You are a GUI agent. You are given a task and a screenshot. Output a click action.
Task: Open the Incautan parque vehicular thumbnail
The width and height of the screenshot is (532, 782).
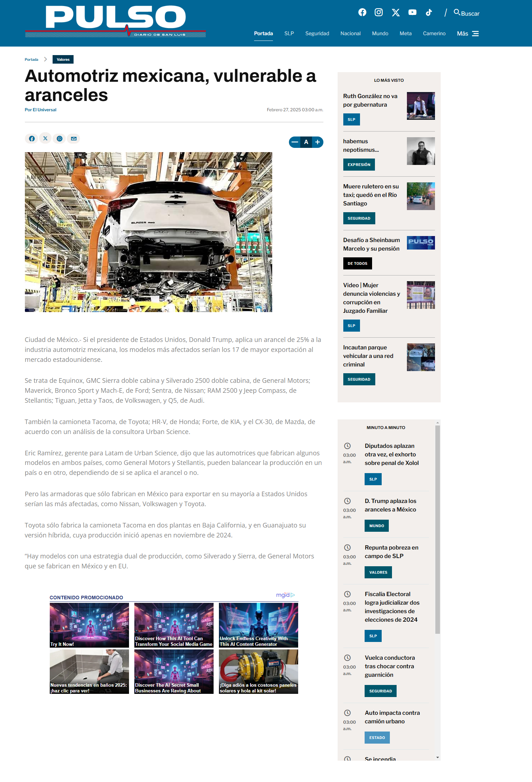pyautogui.click(x=421, y=357)
